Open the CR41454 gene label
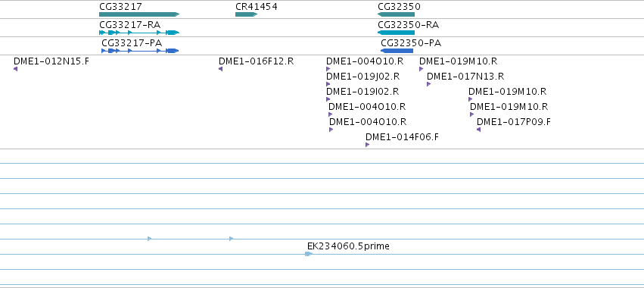644x288 pixels. [257, 7]
